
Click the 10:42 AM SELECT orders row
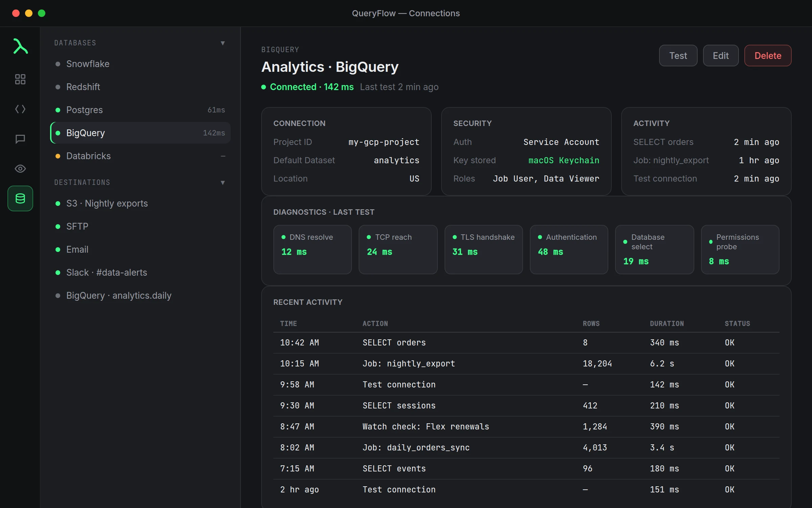pos(526,343)
